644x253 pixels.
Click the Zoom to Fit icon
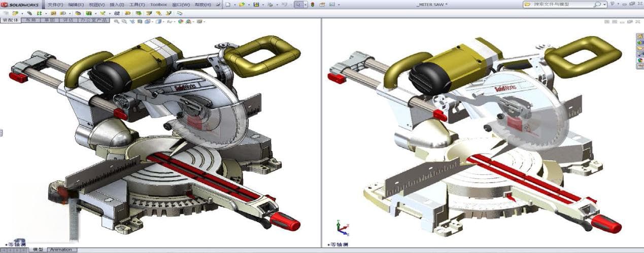(116, 21)
